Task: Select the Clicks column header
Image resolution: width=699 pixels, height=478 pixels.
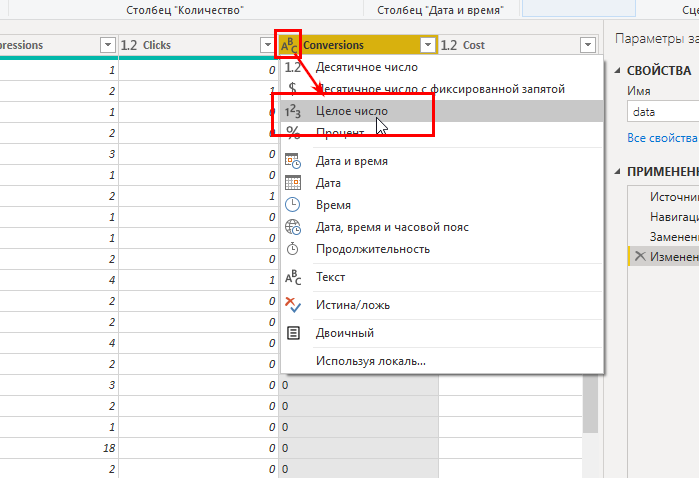Action: [198, 45]
